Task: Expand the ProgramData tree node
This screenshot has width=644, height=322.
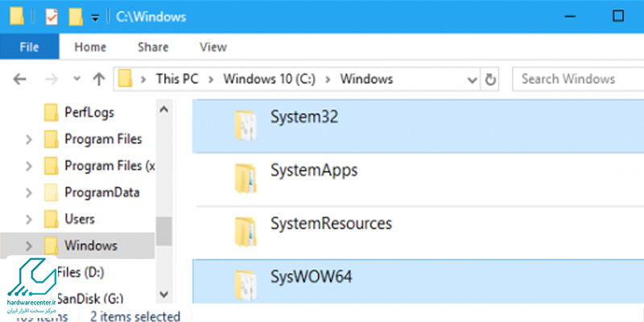Action: coord(29,192)
